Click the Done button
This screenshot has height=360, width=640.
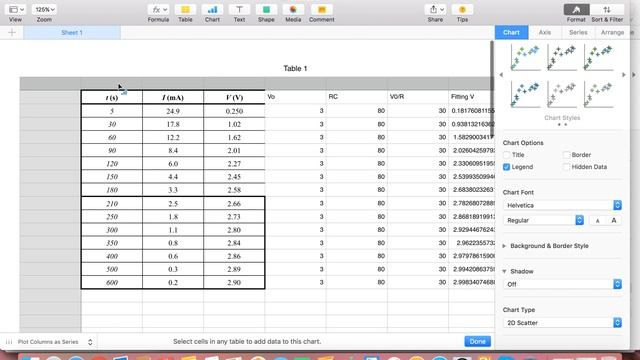tap(478, 342)
